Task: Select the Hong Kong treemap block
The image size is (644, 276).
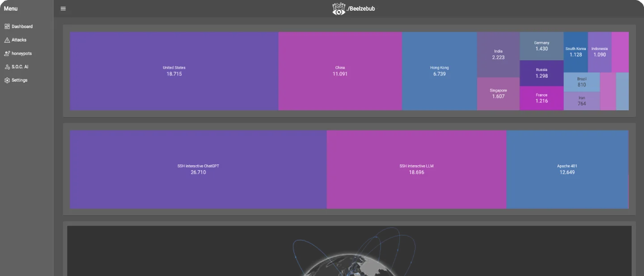Action: point(440,71)
